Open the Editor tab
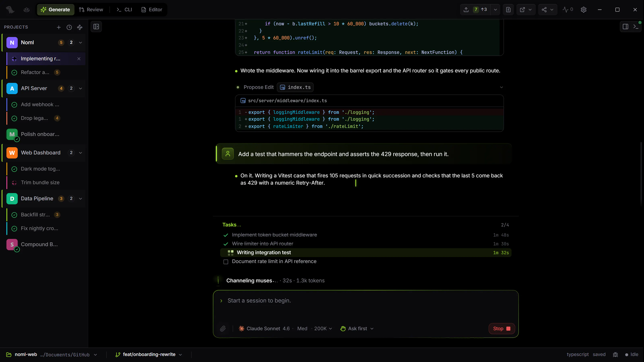The height and width of the screenshot is (362, 644). click(x=152, y=9)
